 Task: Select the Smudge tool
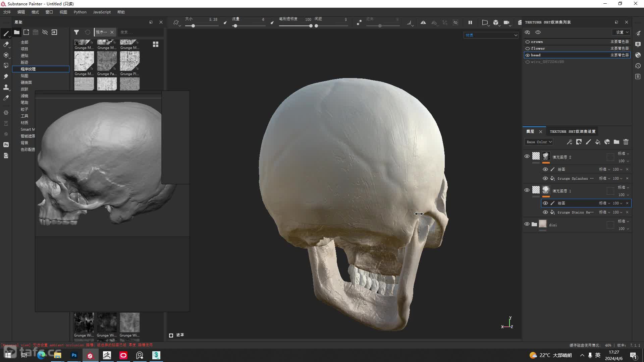point(6,76)
